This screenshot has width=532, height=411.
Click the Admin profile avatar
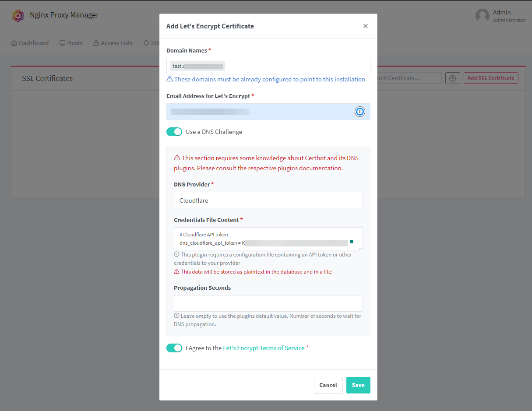[x=483, y=15]
